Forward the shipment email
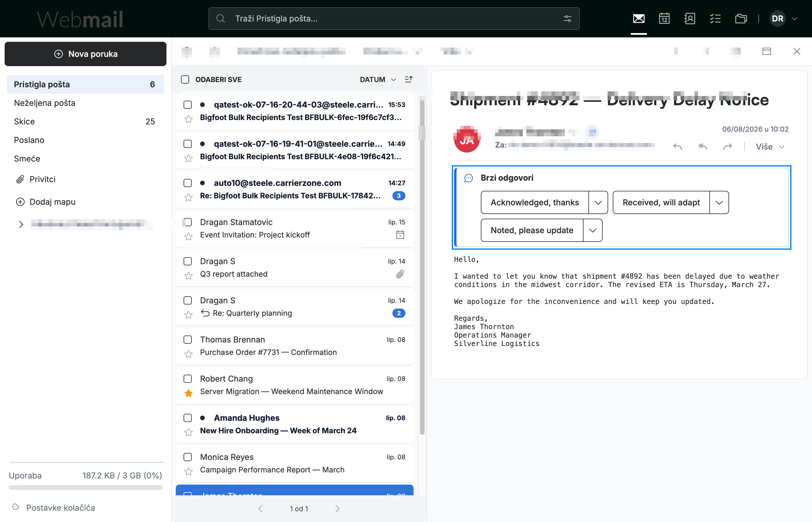812x522 pixels. [727, 147]
